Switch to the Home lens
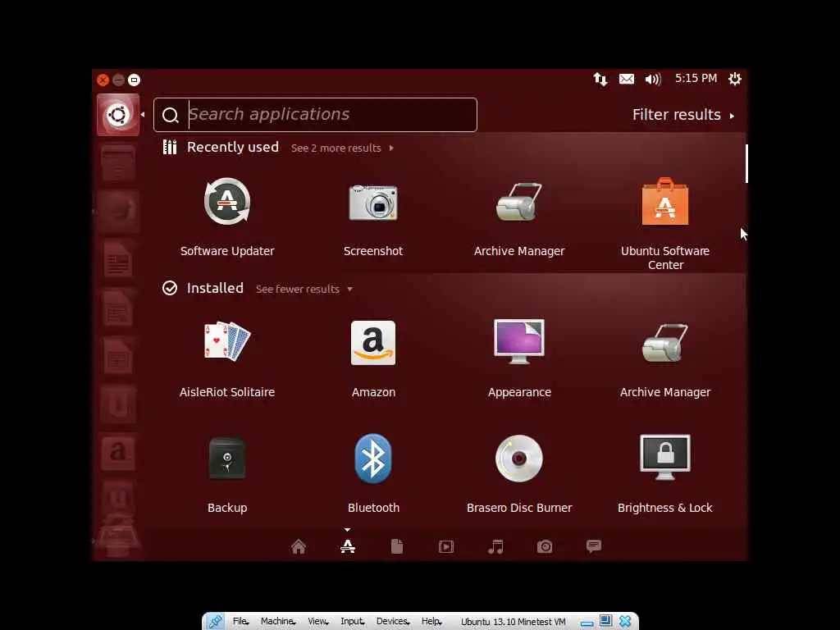This screenshot has height=630, width=840. (x=299, y=546)
